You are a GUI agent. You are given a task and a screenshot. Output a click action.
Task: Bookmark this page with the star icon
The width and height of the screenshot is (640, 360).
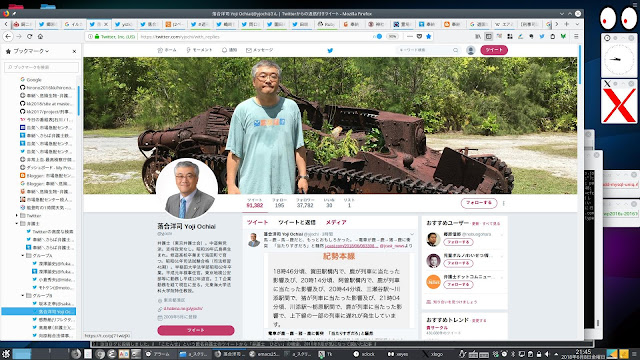coord(428,36)
